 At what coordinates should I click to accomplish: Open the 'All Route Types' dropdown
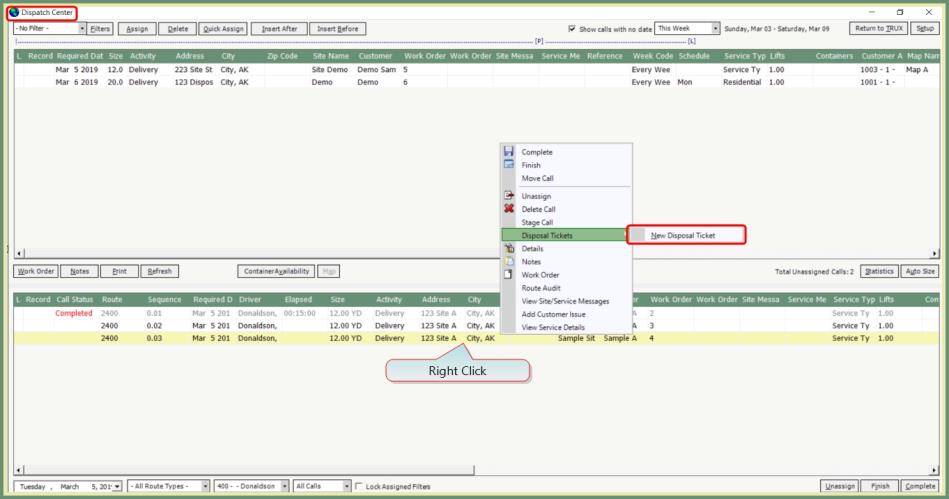coord(206,486)
